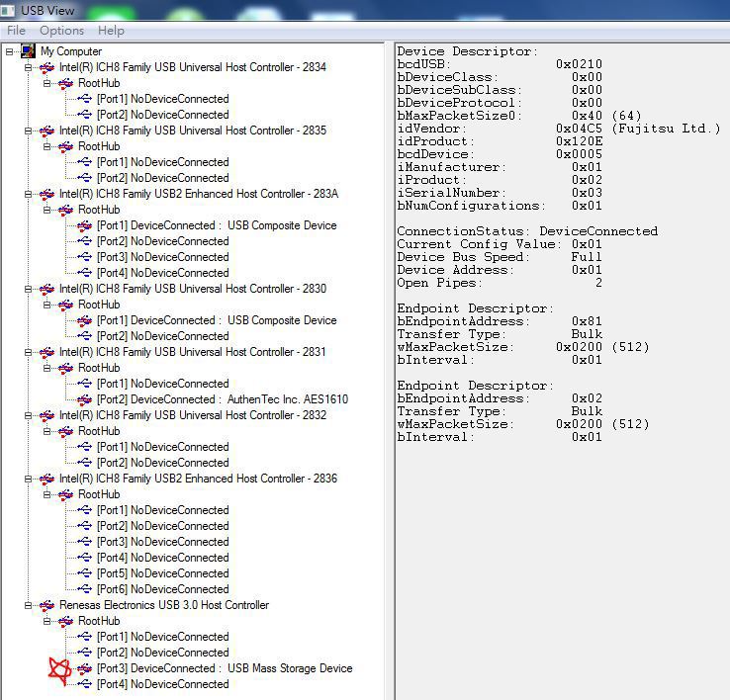Screen dimensions: 730x700
Task: Collapse the My Computer root node
Action: click(9, 51)
